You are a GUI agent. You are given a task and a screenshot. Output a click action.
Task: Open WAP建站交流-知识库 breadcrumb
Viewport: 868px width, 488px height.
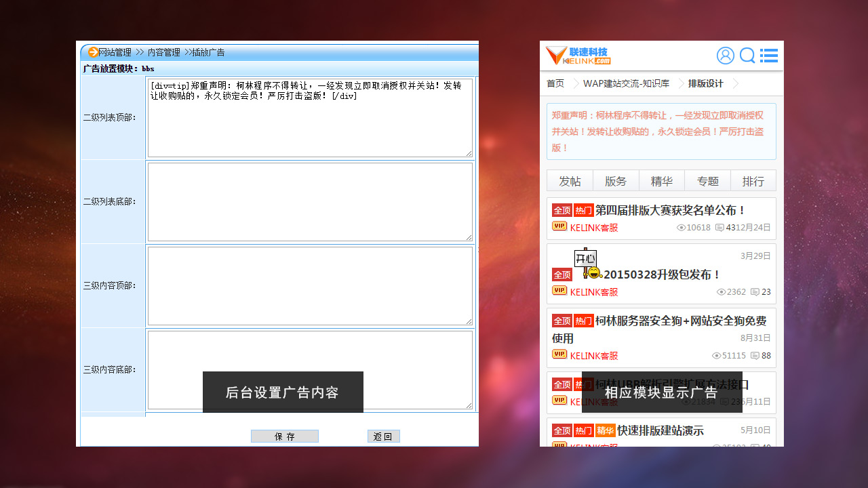click(626, 83)
